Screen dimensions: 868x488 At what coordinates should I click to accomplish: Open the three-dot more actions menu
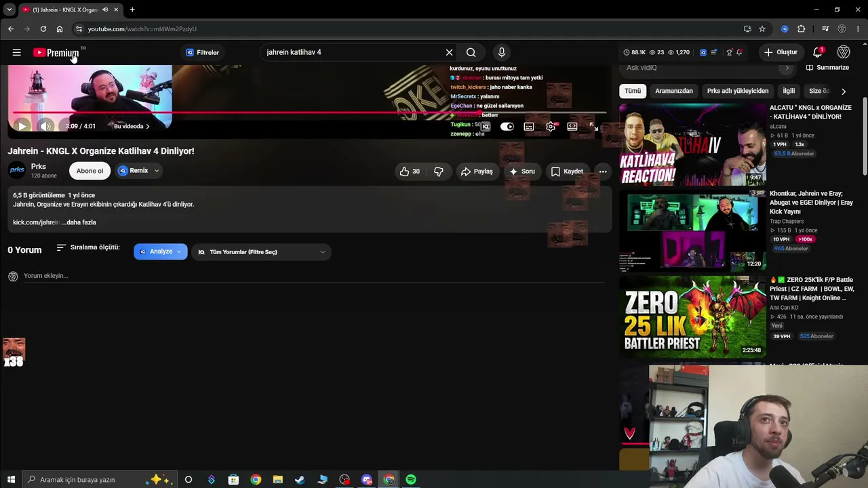click(603, 171)
